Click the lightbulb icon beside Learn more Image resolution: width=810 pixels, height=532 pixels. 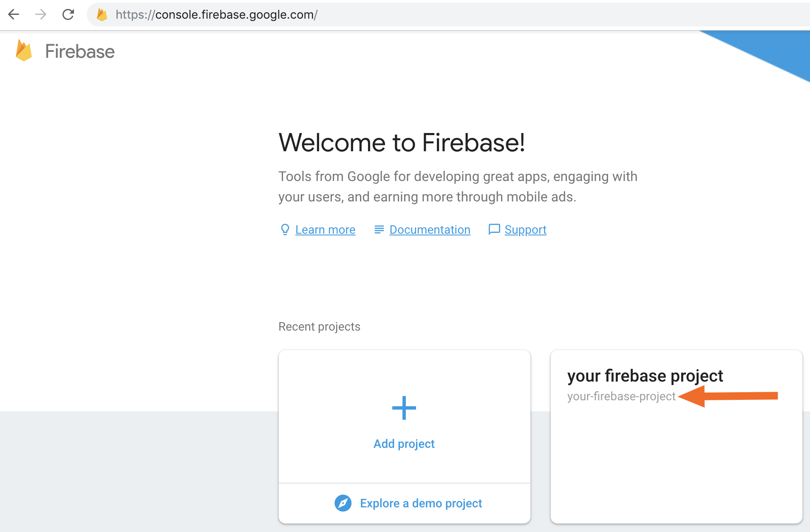click(285, 229)
